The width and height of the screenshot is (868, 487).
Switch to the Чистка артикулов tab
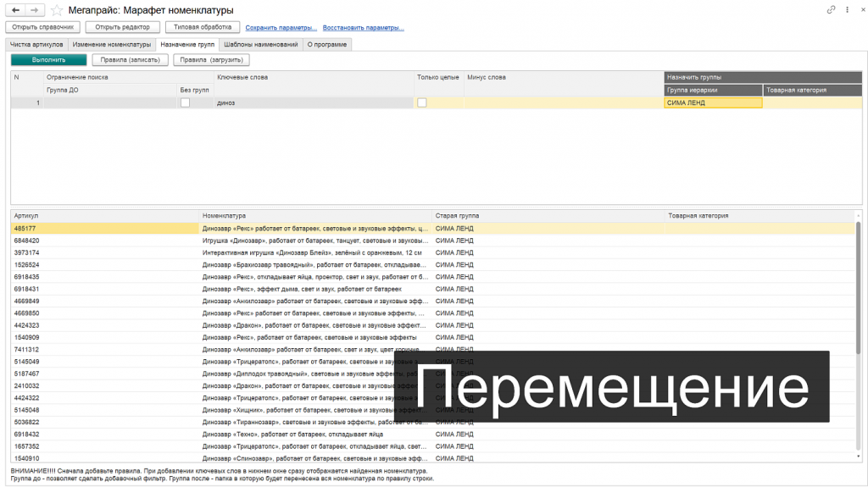36,44
